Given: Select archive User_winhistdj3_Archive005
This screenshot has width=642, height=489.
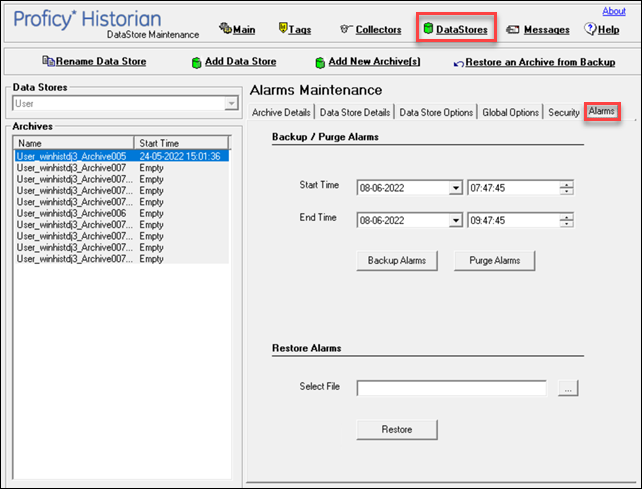Looking at the screenshot, I should [71, 156].
